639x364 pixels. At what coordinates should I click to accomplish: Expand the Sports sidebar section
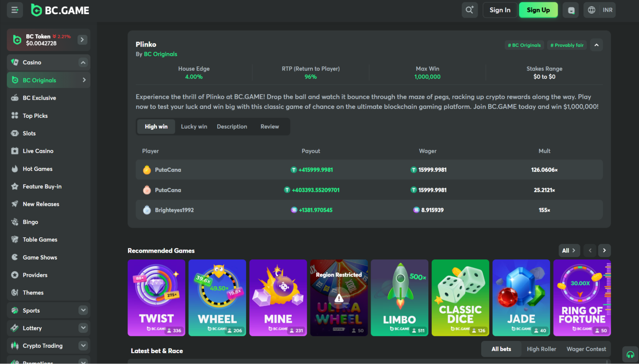(x=83, y=310)
